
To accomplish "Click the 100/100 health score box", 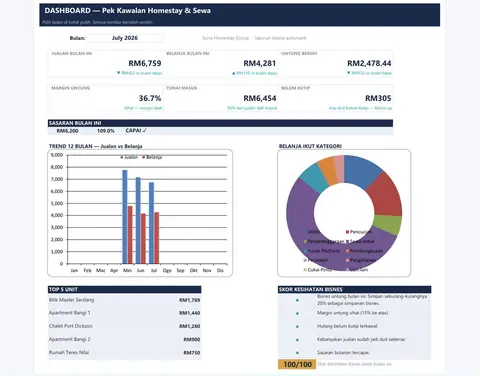I will click(x=297, y=364).
